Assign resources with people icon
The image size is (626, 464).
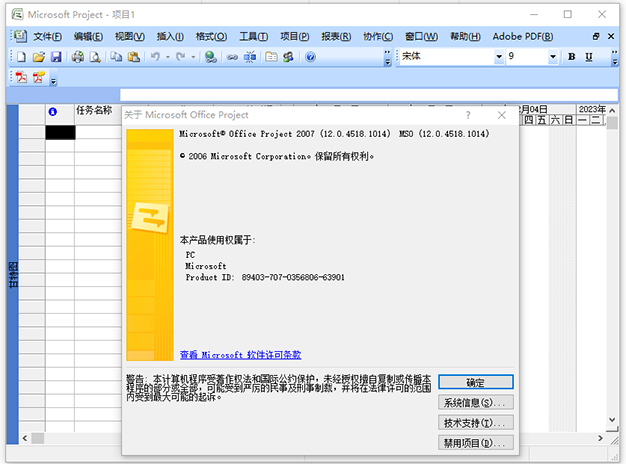point(288,57)
